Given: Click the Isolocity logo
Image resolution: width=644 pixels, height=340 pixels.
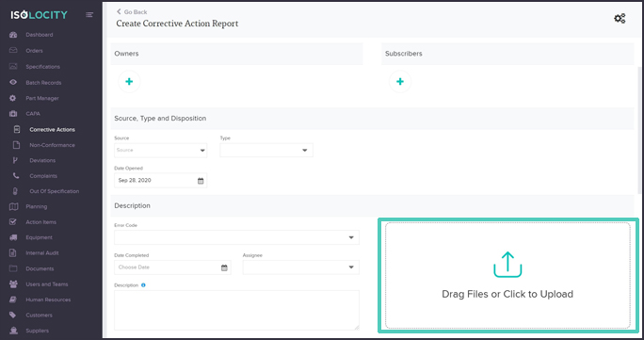Looking at the screenshot, I should 39,15.
